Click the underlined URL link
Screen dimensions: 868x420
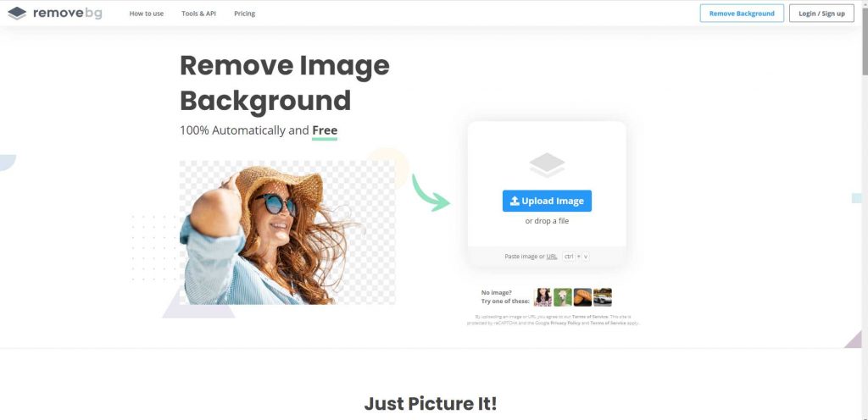coord(552,257)
